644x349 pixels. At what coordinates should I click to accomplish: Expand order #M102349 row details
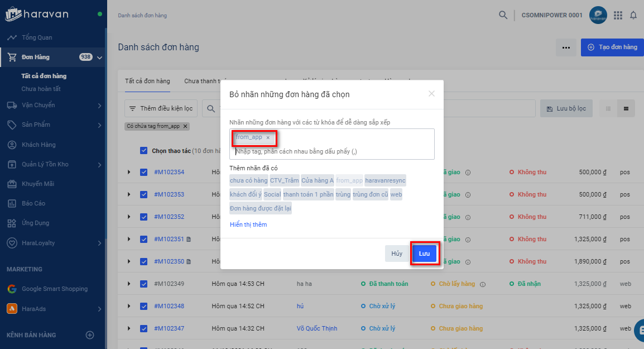pyautogui.click(x=129, y=284)
